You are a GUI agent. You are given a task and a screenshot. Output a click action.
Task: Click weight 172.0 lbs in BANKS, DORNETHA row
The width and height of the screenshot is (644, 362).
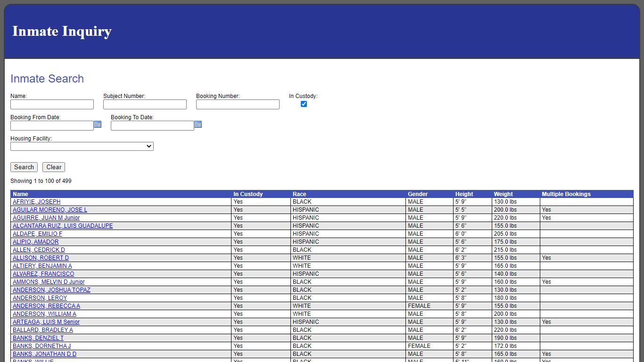[x=505, y=346]
